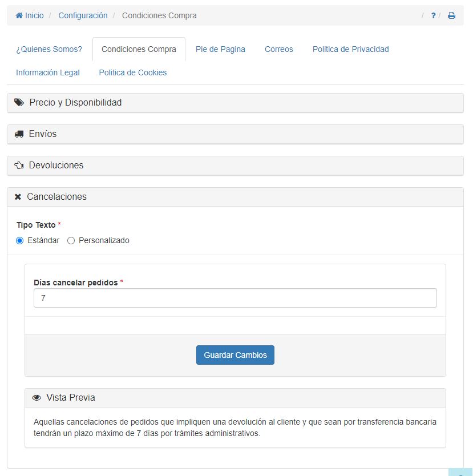The width and height of the screenshot is (473, 476).
Task: Click the truck icon beside Envíos
Action: point(19,134)
